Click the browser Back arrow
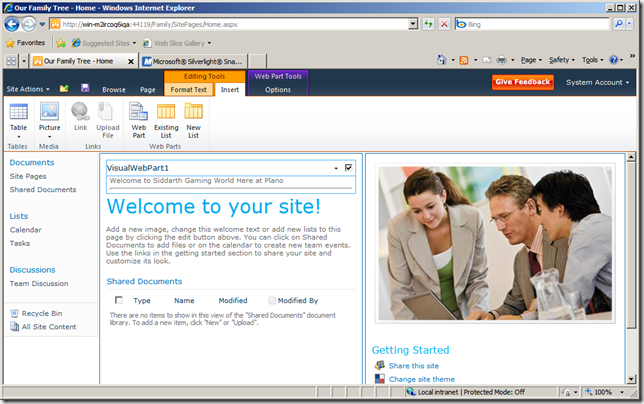This screenshot has width=644, height=404. point(12,24)
